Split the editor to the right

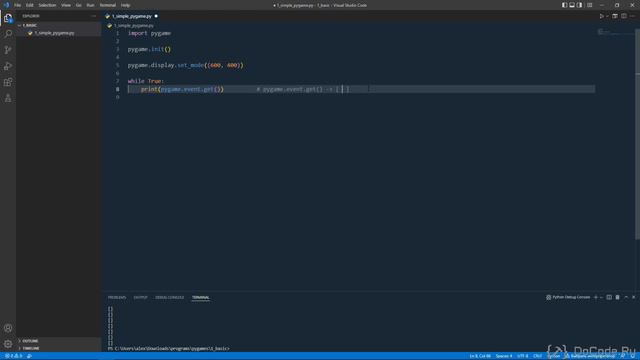click(624, 16)
